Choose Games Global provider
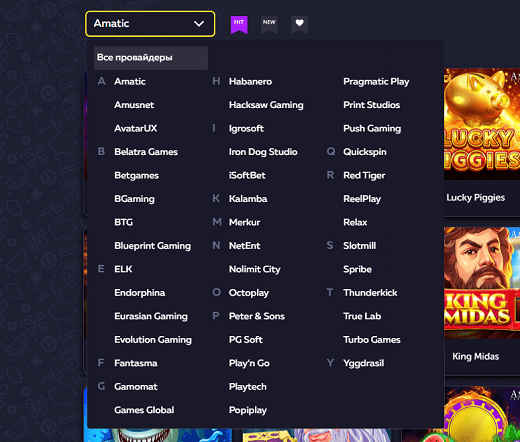 144,410
